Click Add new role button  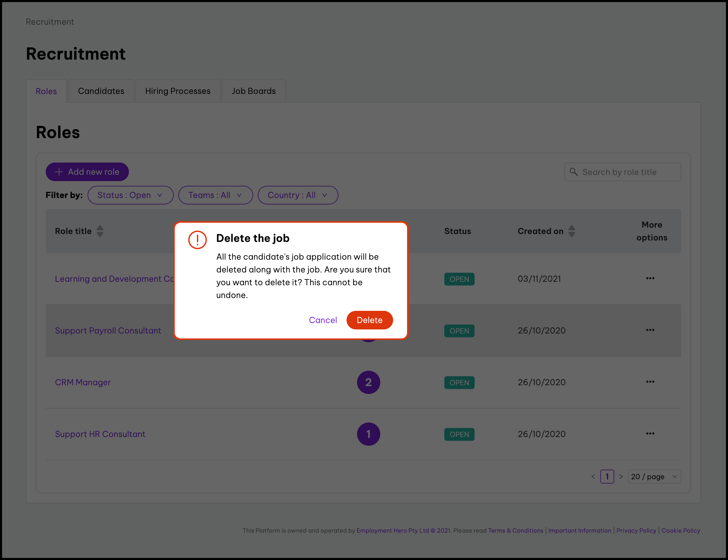87,172
